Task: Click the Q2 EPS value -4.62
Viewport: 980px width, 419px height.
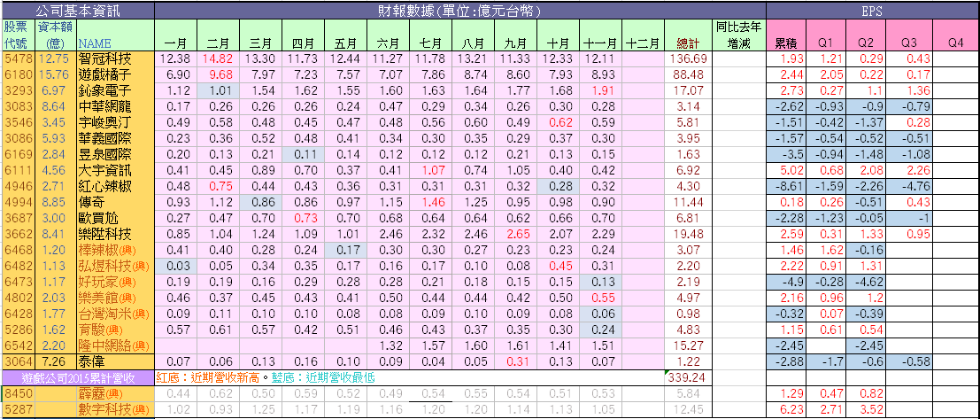Action: (x=867, y=281)
